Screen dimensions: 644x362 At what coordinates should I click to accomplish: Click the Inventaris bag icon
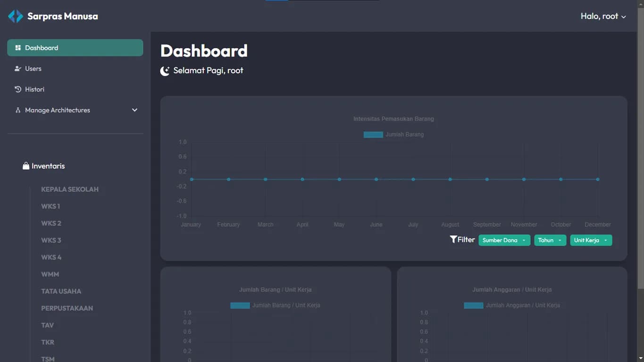pyautogui.click(x=26, y=166)
